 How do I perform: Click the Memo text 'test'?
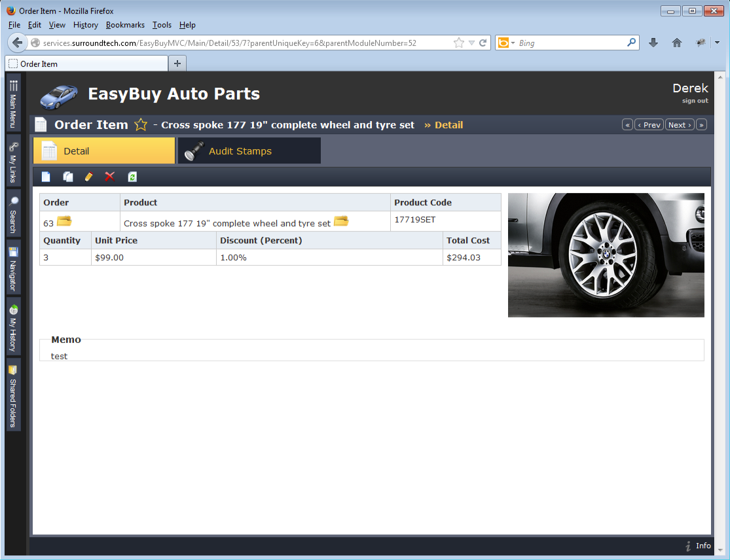coord(59,357)
